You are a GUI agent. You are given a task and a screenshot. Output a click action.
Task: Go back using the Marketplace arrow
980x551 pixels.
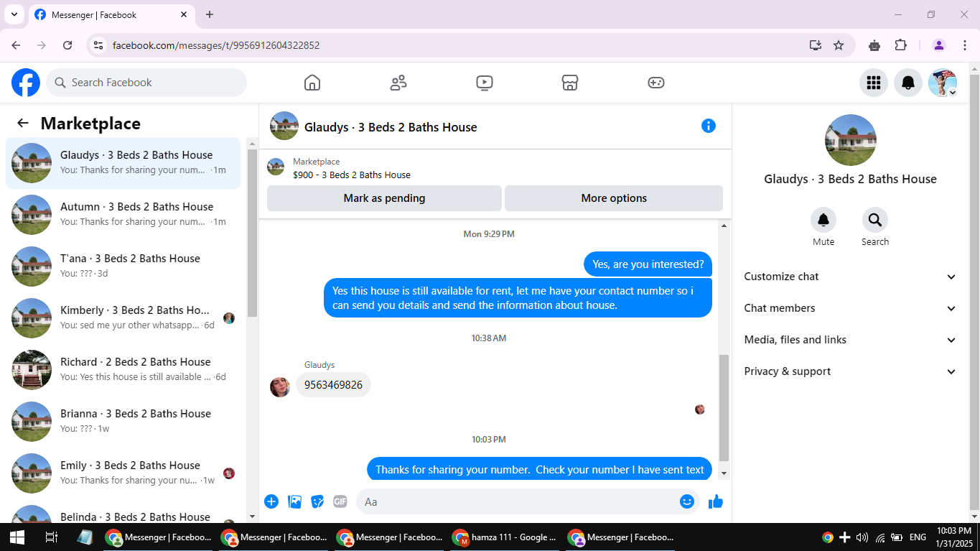(x=23, y=123)
